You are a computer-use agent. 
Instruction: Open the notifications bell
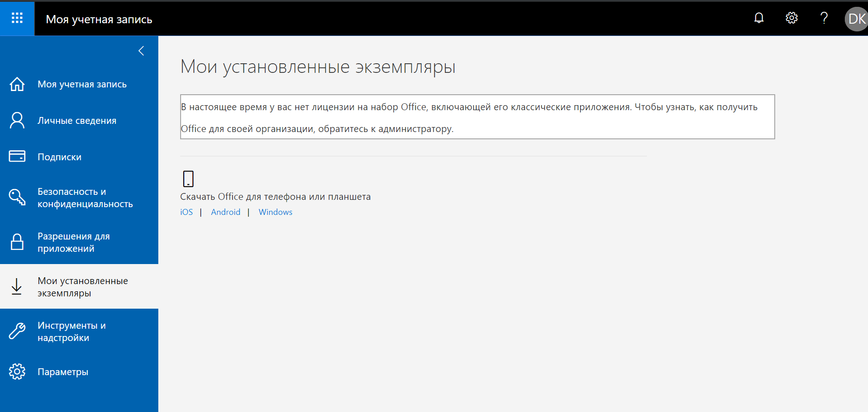pyautogui.click(x=759, y=18)
